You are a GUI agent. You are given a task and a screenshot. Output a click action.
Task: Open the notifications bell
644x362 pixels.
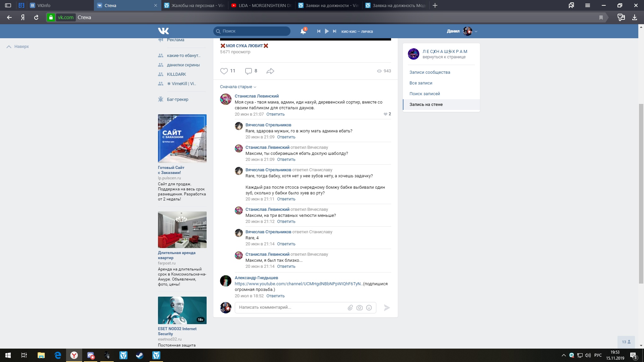(x=303, y=31)
